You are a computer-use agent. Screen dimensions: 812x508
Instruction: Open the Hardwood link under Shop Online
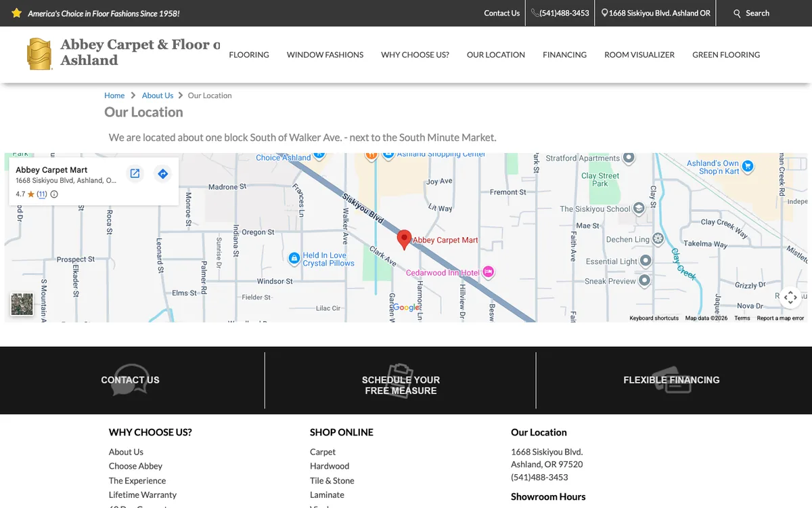click(x=330, y=466)
